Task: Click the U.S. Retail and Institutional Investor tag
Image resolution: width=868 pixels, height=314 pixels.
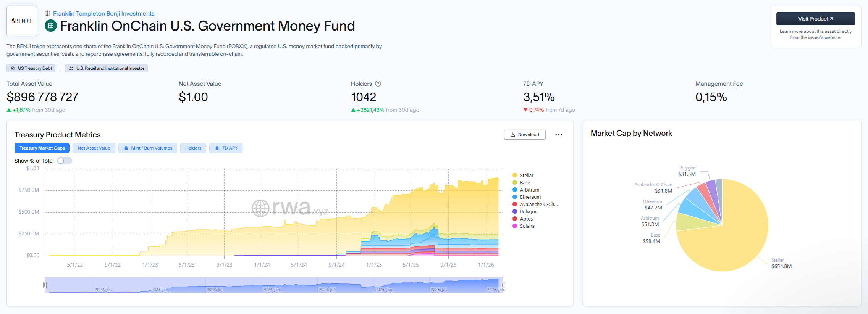Action: 106,68
